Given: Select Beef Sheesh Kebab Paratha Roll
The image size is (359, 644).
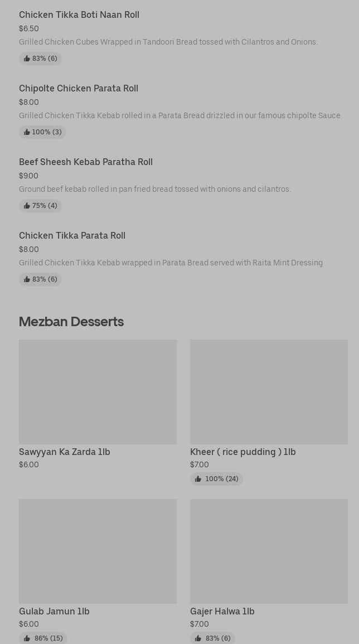Looking at the screenshot, I should [86, 162].
